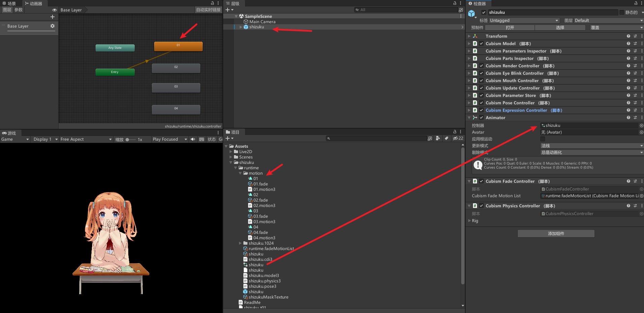
Task: Open the SampleScene options kebab menu
Action: [461, 16]
